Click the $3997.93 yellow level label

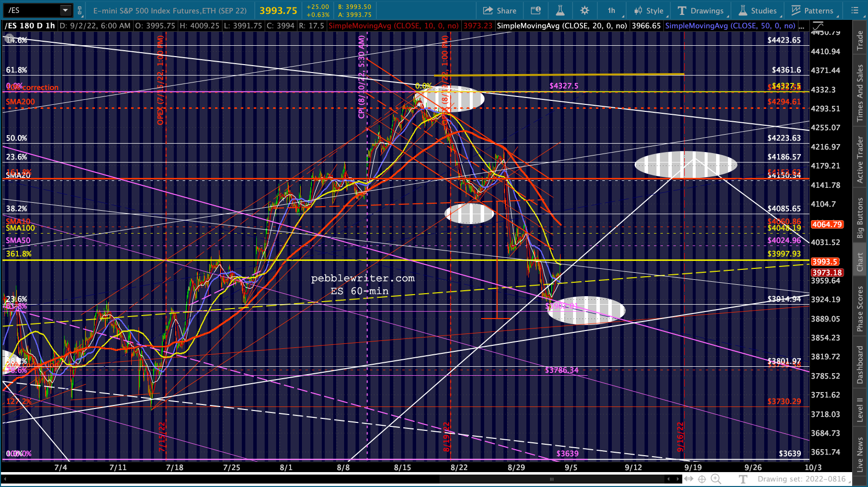[x=784, y=254]
